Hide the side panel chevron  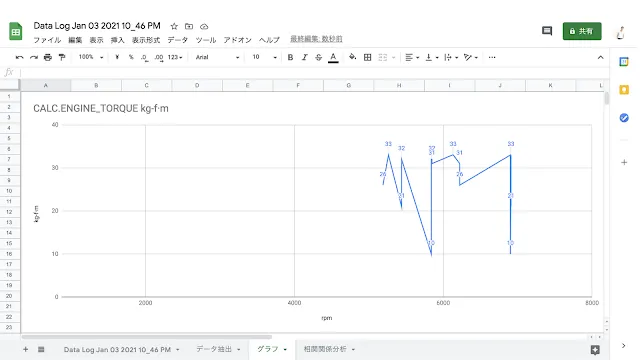pos(623,346)
